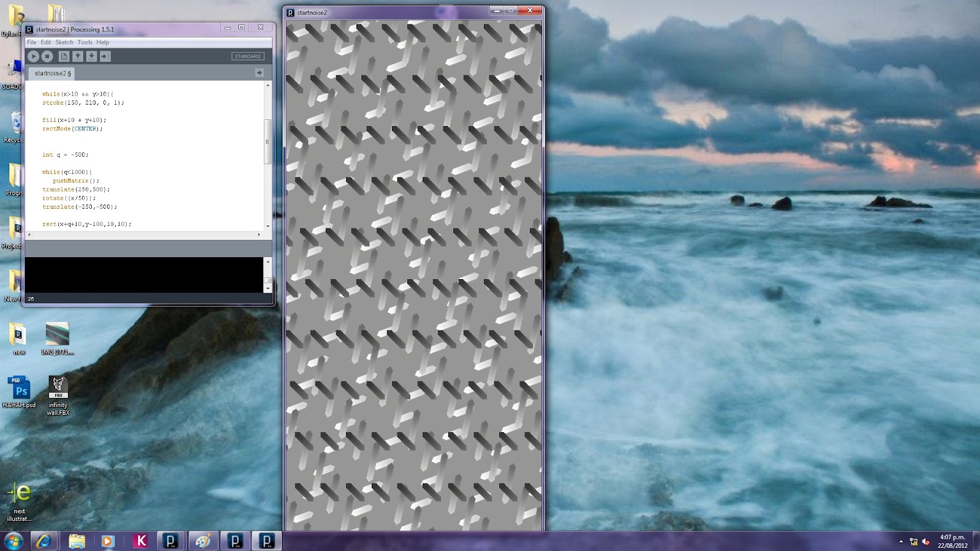Switch mode using the STANDARD button
Viewport: 980px width, 551px height.
point(247,56)
